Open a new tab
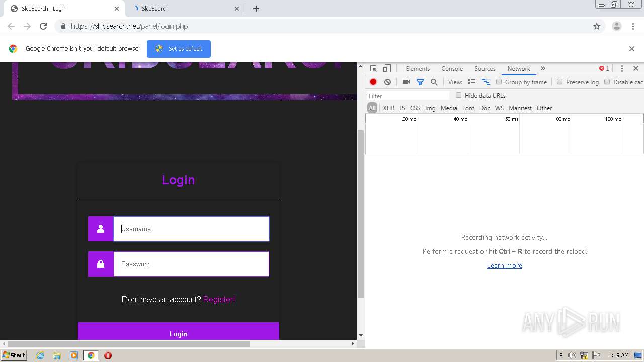The width and height of the screenshot is (644, 362). (x=256, y=9)
